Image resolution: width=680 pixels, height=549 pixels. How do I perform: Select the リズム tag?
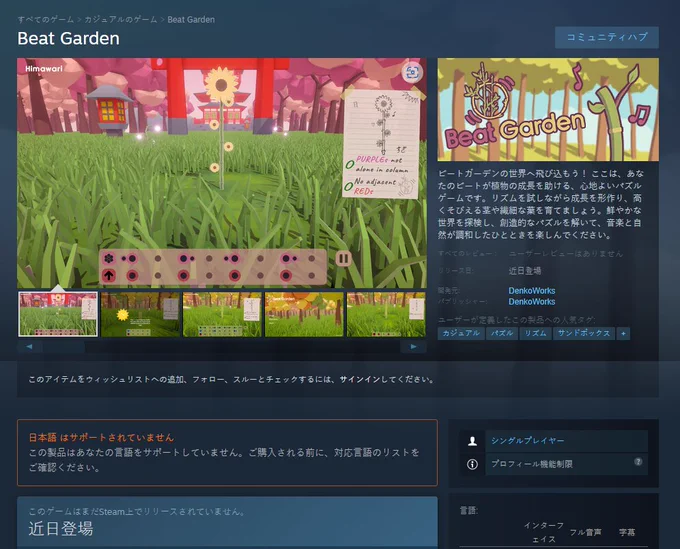point(535,333)
